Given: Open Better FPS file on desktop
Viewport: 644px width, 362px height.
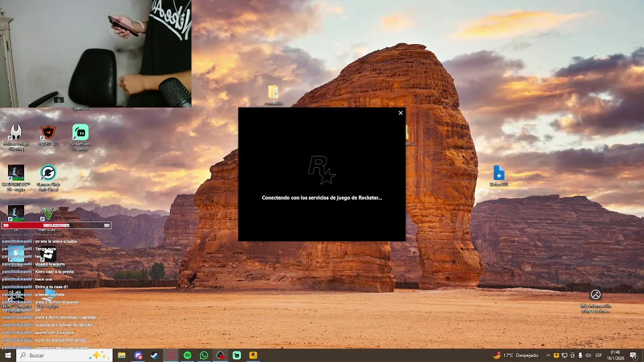Looking at the screenshot, I should 499,176.
